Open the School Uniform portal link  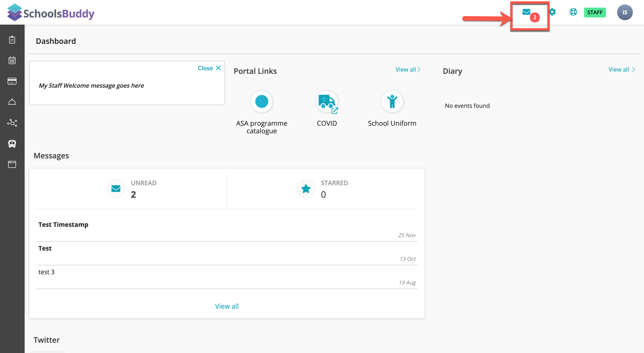(x=392, y=102)
